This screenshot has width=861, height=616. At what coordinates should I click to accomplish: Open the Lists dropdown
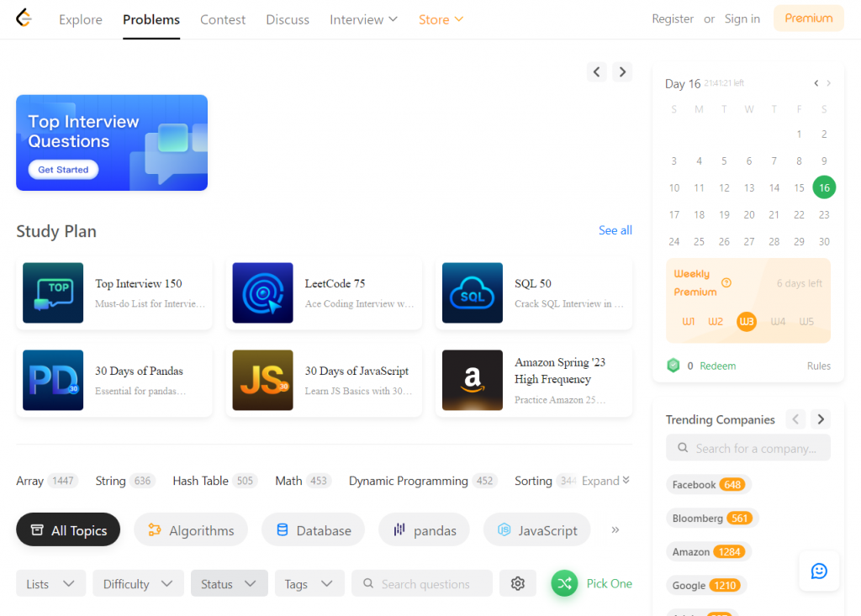coord(50,583)
